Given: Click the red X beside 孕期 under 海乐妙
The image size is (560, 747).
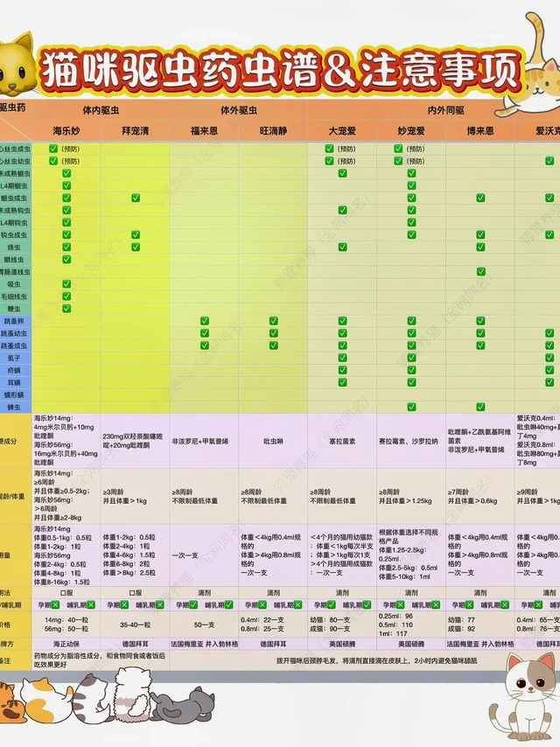Looking at the screenshot, I should [56, 604].
